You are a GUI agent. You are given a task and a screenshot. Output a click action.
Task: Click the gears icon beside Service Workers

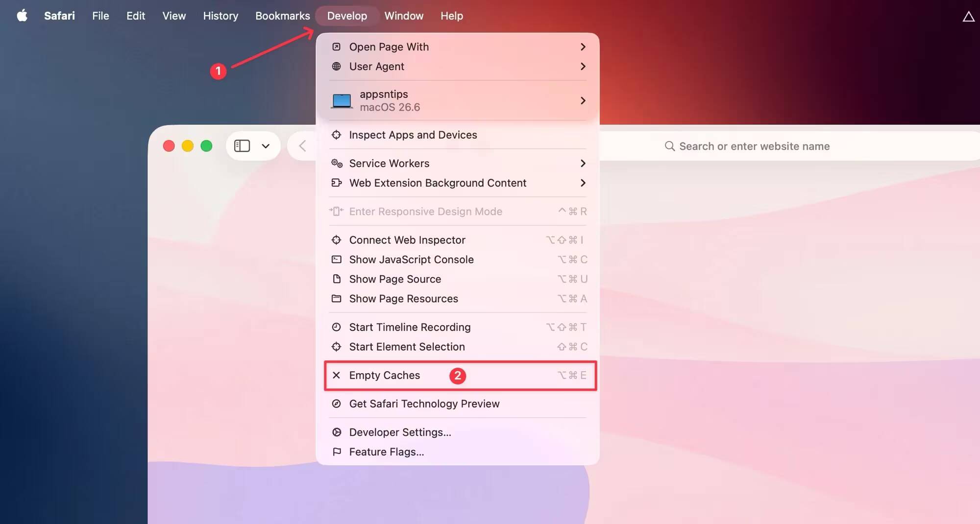click(x=337, y=164)
